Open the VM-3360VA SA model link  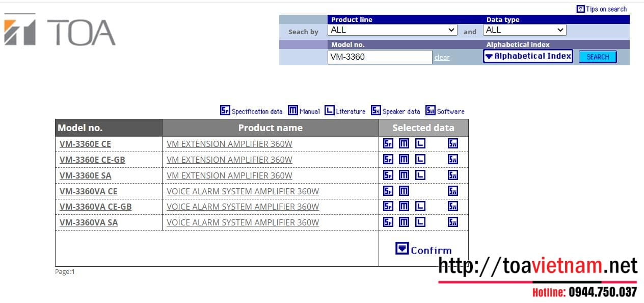click(88, 222)
